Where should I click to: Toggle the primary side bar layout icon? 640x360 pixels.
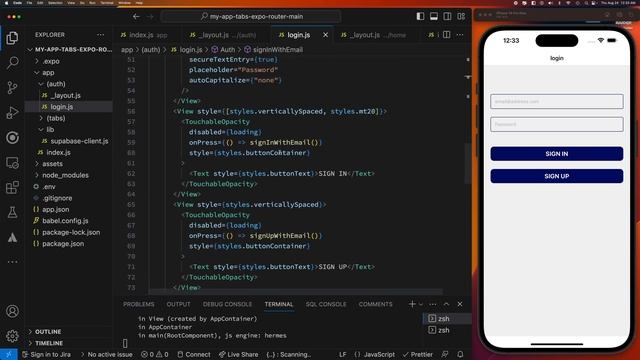(x=420, y=16)
